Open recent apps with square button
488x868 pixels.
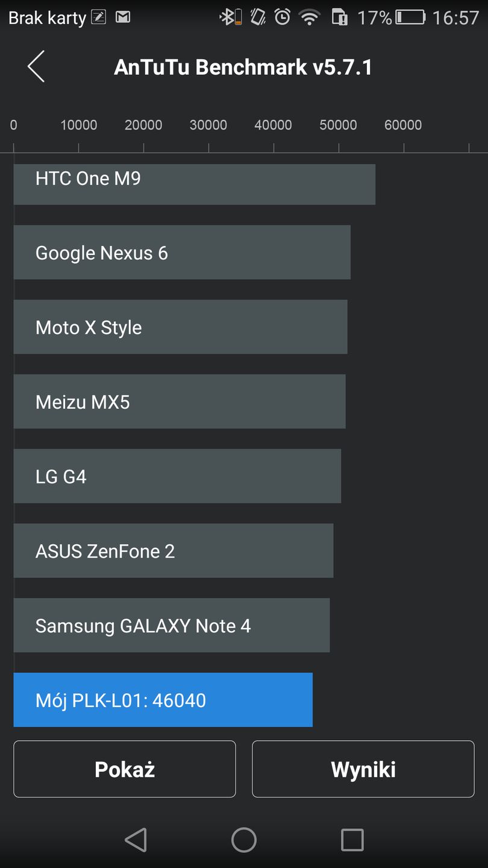pyautogui.click(x=352, y=840)
